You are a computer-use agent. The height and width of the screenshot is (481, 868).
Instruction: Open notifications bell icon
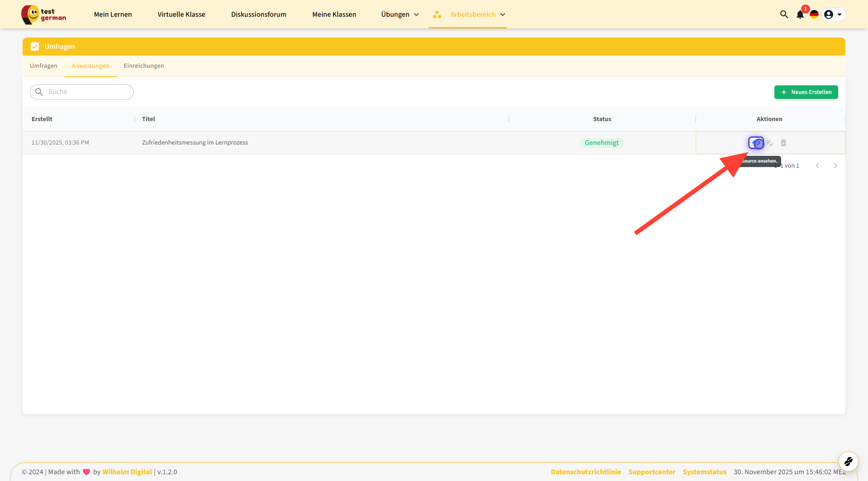[800, 15]
